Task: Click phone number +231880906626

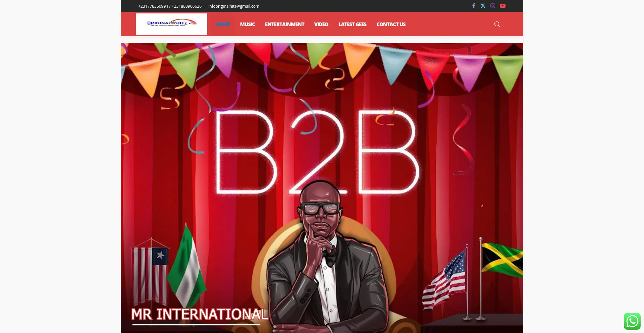Action: pos(186,6)
